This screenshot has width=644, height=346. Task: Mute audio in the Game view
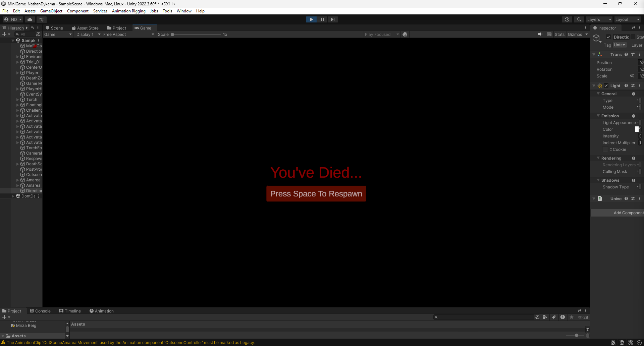click(540, 34)
